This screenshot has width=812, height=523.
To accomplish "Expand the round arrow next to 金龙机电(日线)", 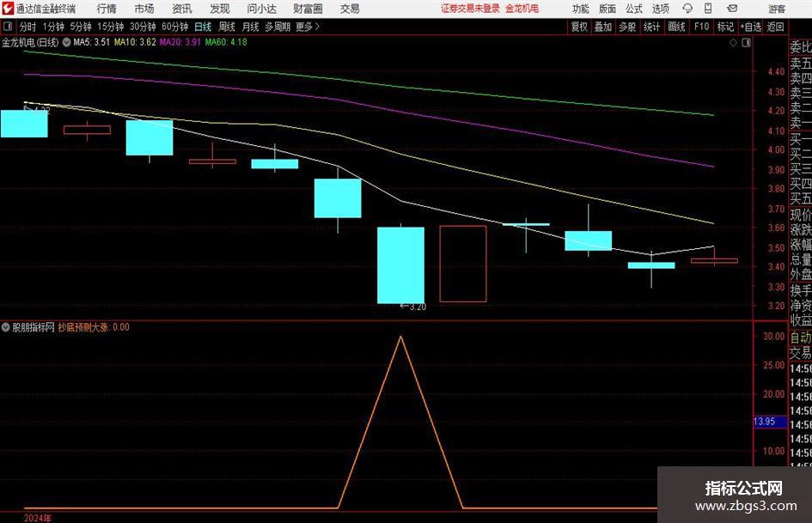I will (66, 42).
